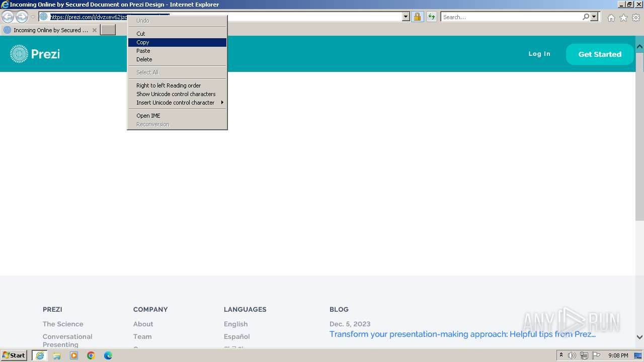
Task: Open File Explorer taskbar icon
Action: pyautogui.click(x=57, y=355)
